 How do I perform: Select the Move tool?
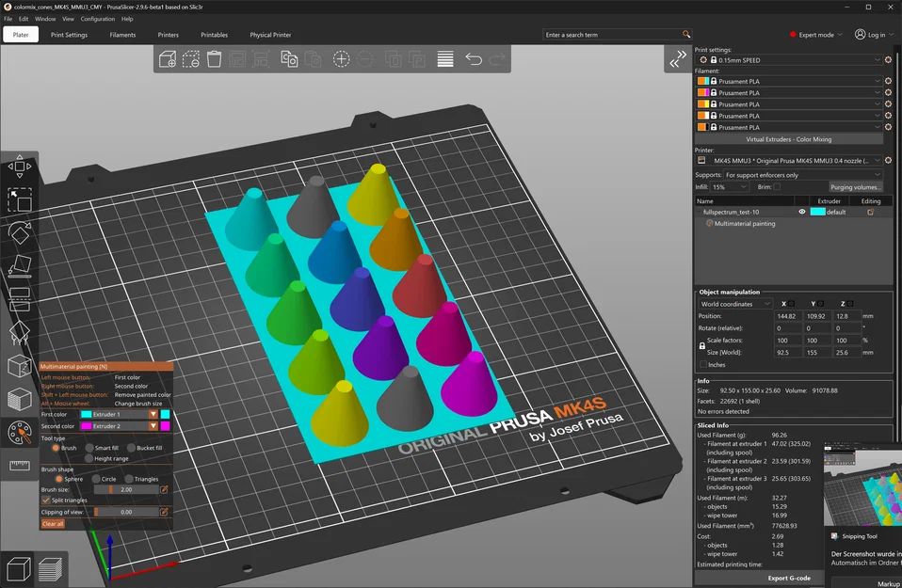pyautogui.click(x=20, y=167)
